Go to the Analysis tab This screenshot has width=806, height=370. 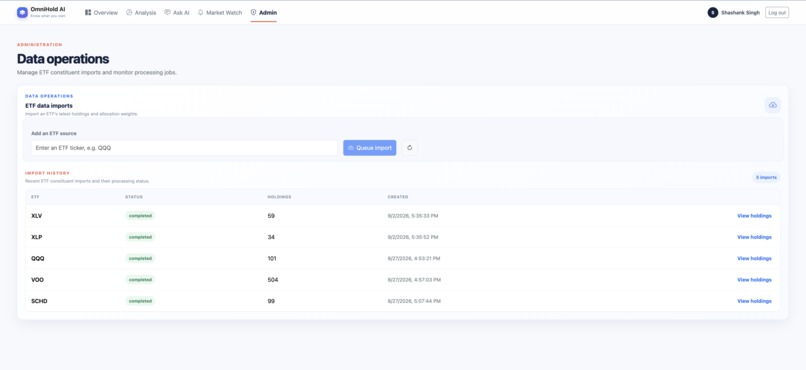tap(141, 12)
